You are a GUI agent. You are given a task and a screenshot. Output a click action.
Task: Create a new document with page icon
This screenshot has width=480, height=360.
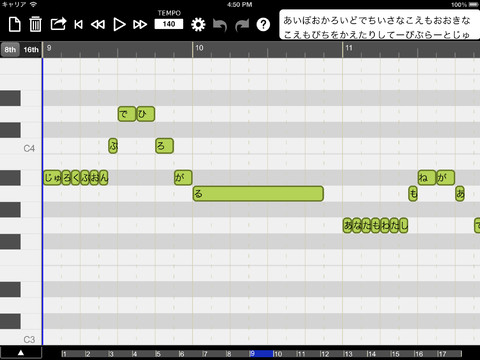point(14,25)
